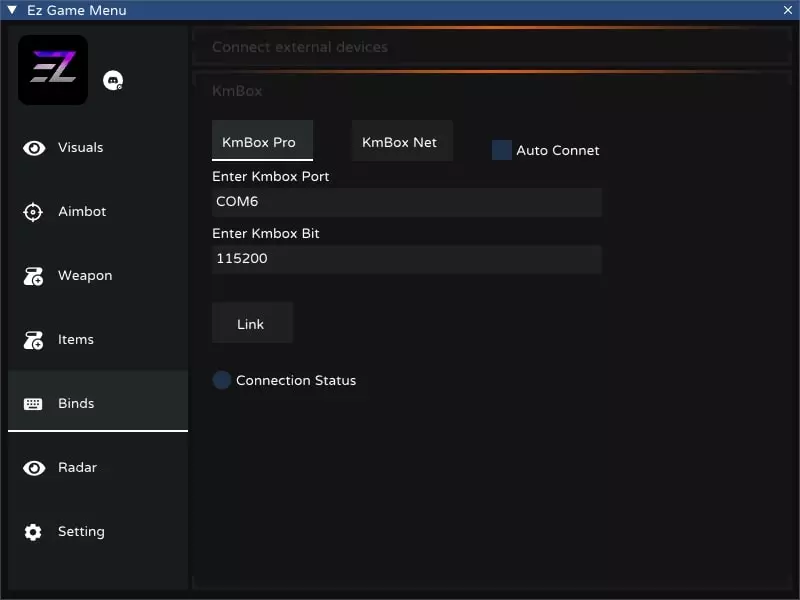Click the Connect external devices header
Screen dimensions: 800x600
coord(299,47)
